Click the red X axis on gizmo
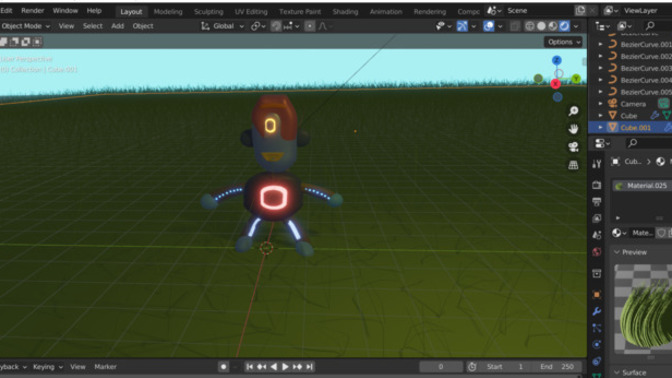The height and width of the screenshot is (378, 672). click(556, 84)
